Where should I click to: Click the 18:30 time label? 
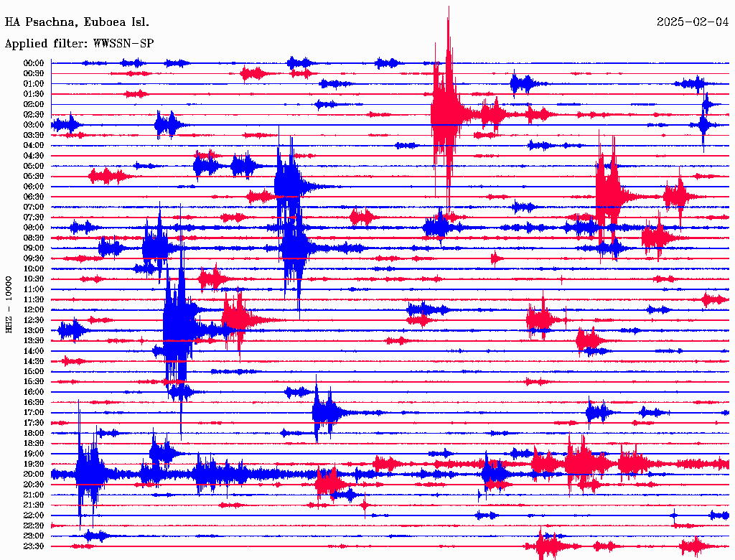34,443
